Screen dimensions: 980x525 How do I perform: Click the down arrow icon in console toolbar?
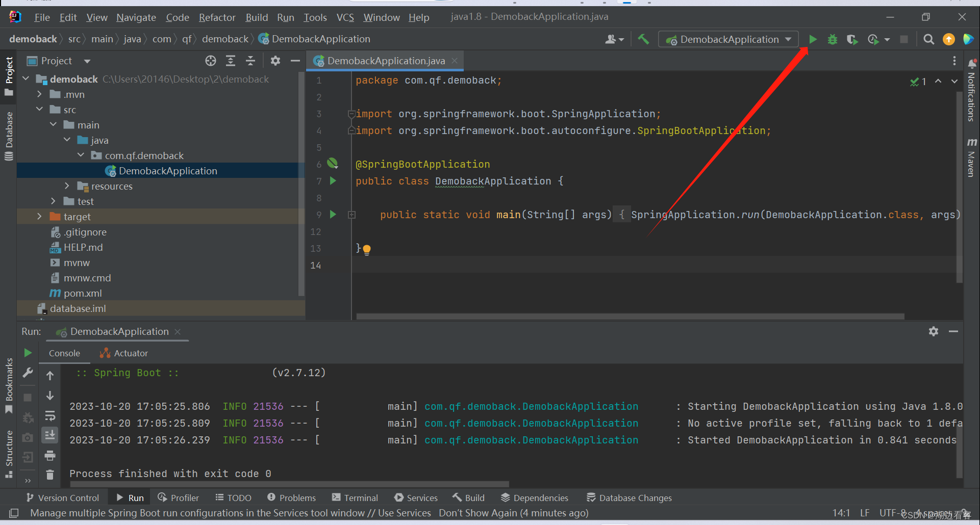click(x=50, y=396)
